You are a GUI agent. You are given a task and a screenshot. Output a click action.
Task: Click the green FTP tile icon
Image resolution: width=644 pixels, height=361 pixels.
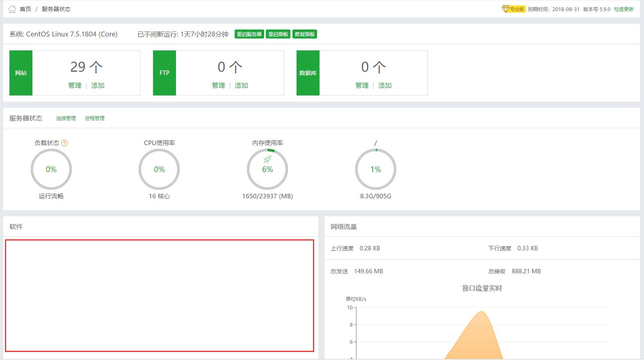coord(164,73)
